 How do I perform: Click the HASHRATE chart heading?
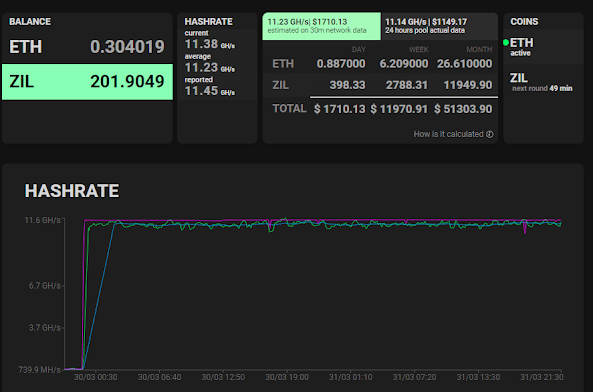72,191
